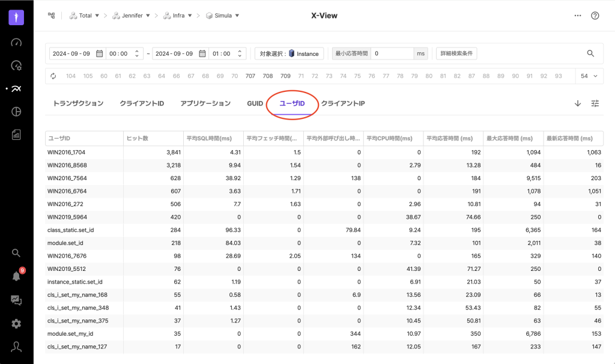615x364 pixels.
Task: Adjust the start time stepper arrows
Action: [x=138, y=53]
